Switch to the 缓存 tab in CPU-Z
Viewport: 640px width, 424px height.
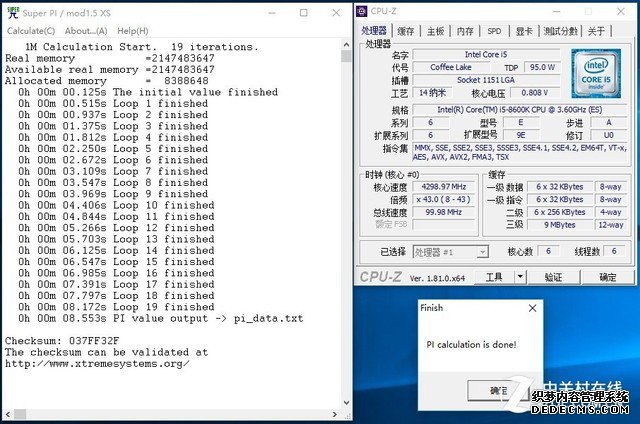[x=406, y=31]
